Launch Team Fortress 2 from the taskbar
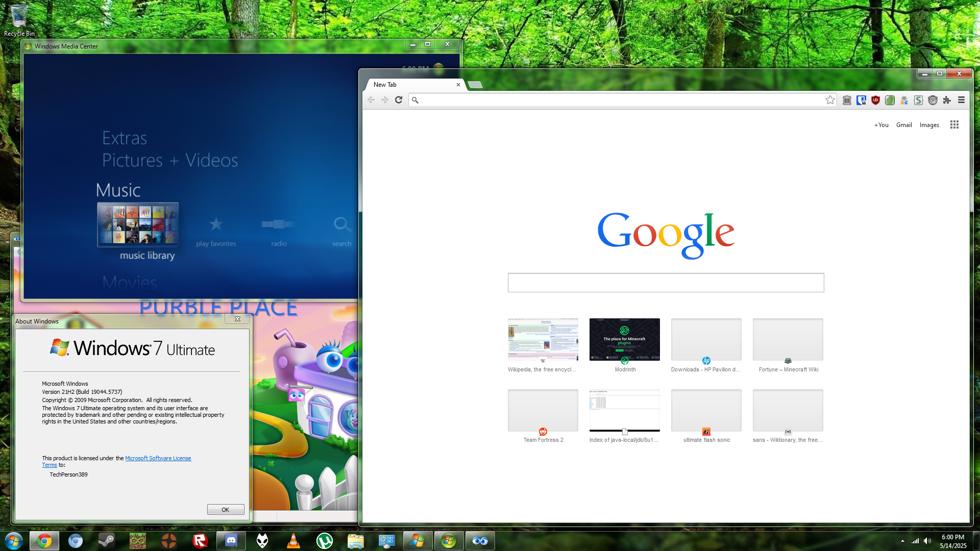This screenshot has height=551, width=980. [x=169, y=541]
